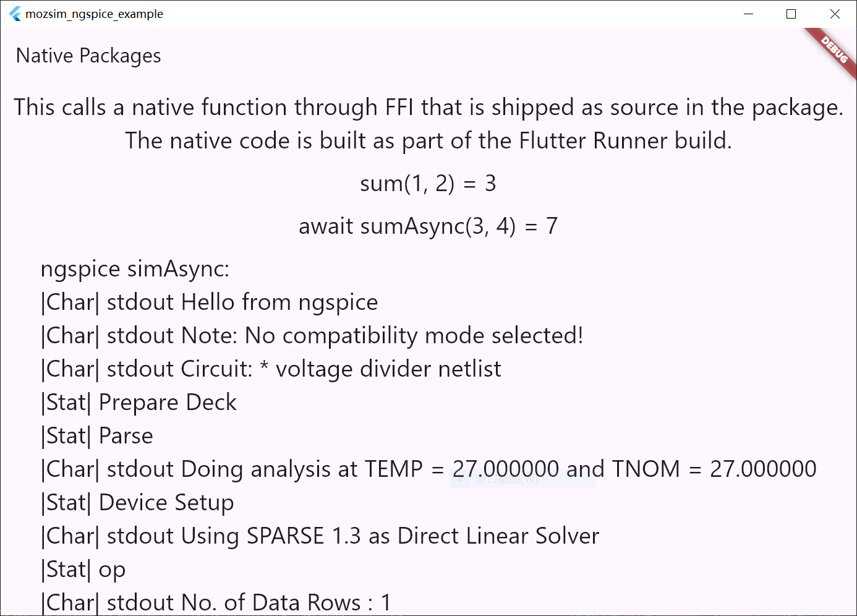Viewport: 857px width, 616px height.
Task: Click the Flutter logo in title bar
Action: tap(15, 14)
